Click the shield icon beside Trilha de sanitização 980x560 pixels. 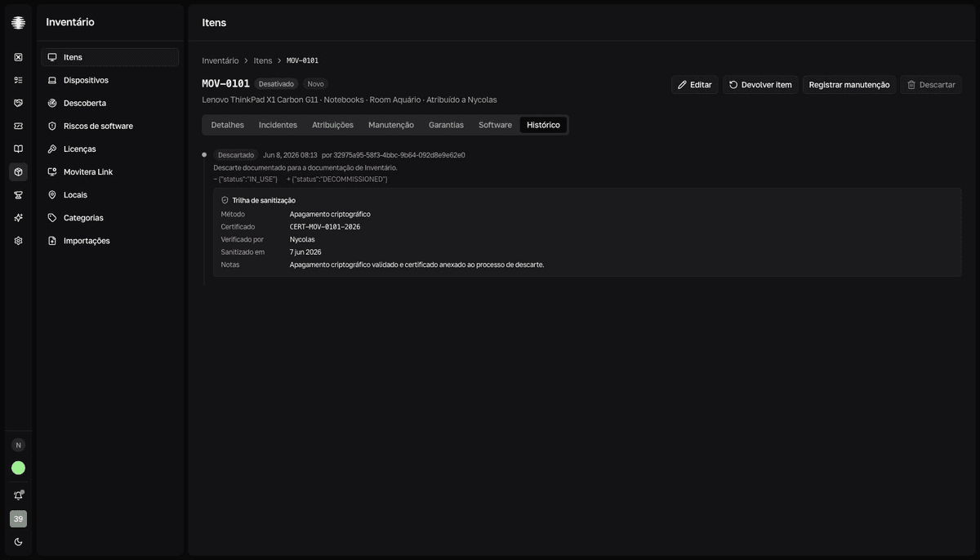point(225,200)
